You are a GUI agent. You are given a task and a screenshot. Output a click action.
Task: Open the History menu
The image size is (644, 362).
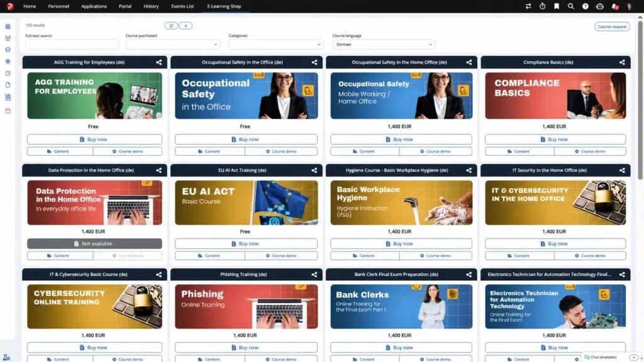coord(151,6)
